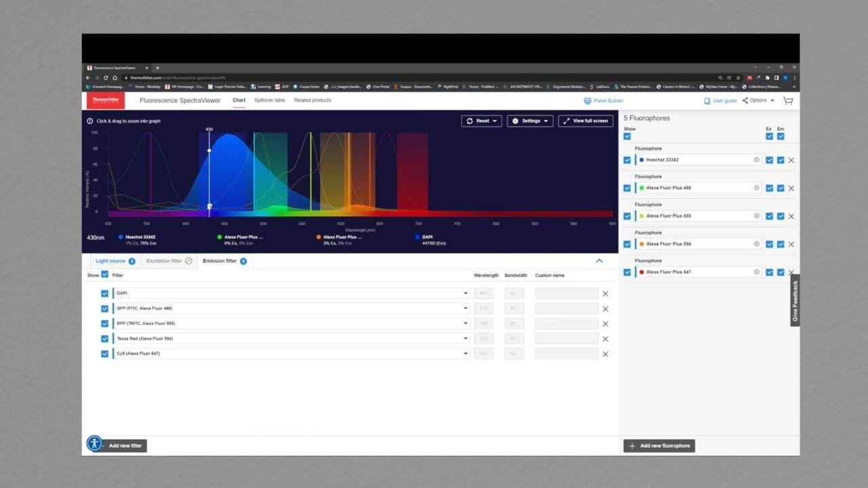Open the Settings dropdown on the chart
This screenshot has width=868, height=488.
(x=530, y=121)
